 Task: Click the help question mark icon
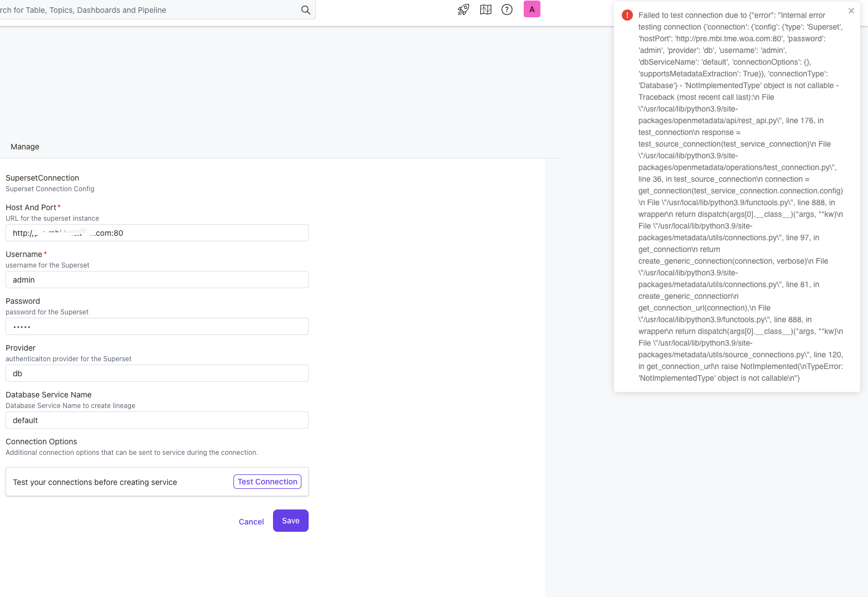506,9
